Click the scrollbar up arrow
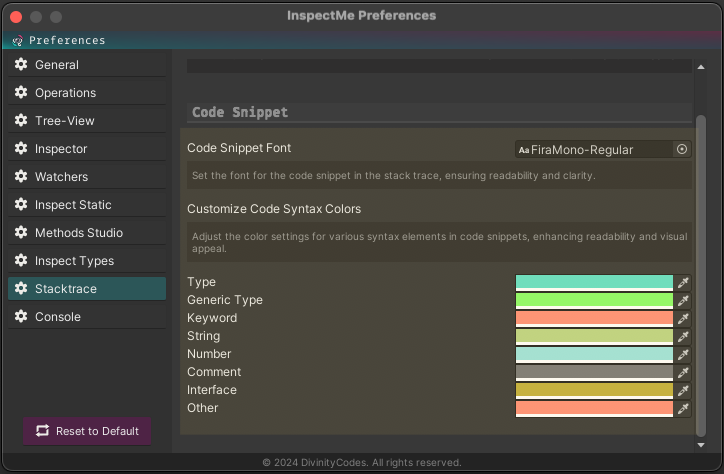Viewport: 724px width, 474px height. point(701,67)
